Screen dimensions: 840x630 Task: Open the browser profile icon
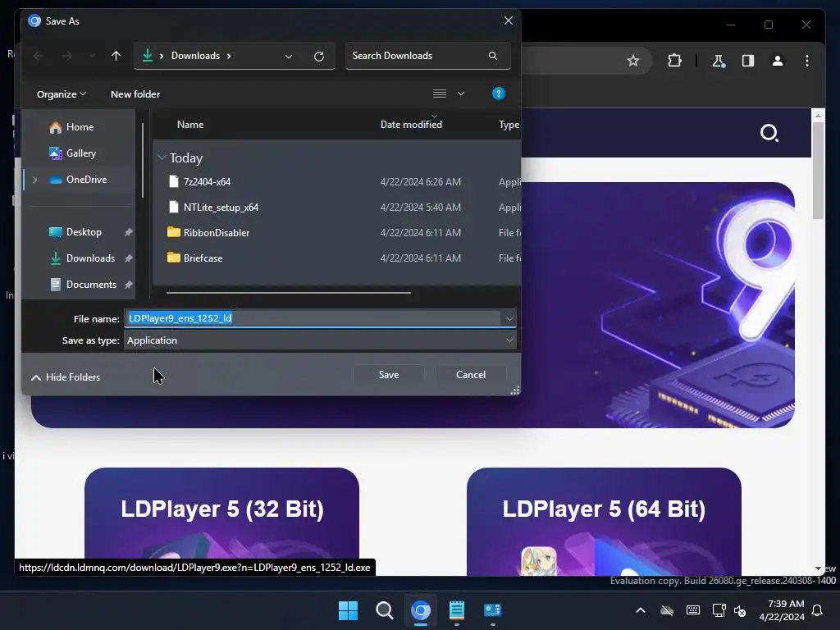point(778,61)
